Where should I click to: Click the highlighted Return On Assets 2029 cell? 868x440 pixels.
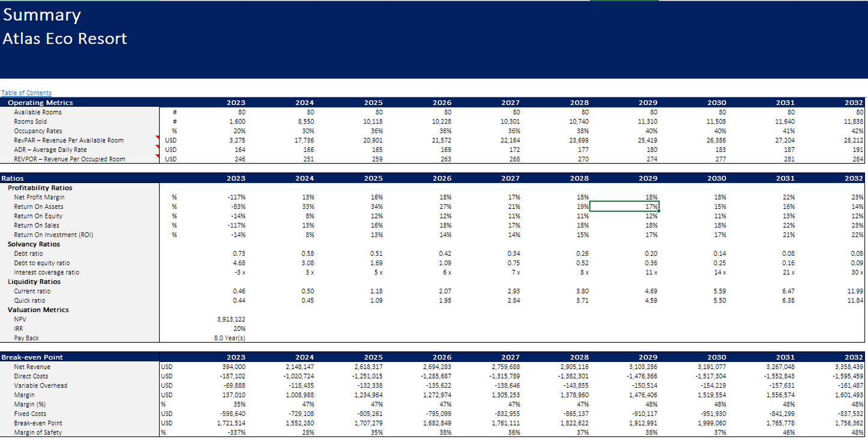tap(624, 206)
